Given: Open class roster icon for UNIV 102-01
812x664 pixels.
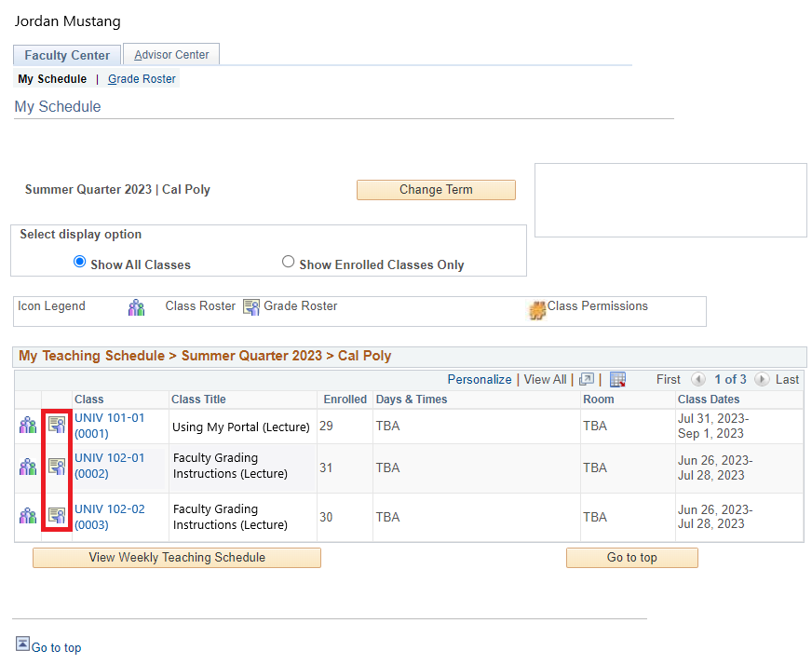Looking at the screenshot, I should pyautogui.click(x=28, y=467).
